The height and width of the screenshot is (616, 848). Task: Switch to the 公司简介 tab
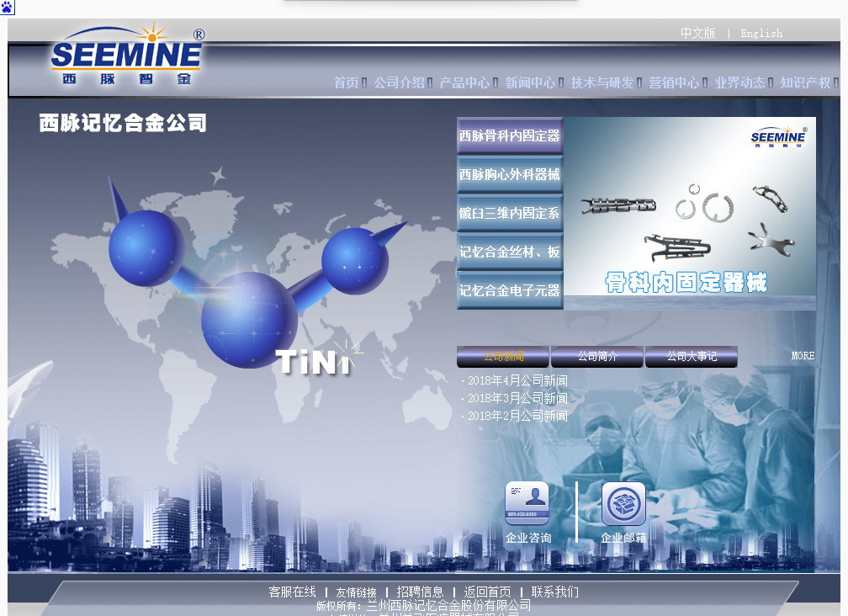(x=597, y=357)
